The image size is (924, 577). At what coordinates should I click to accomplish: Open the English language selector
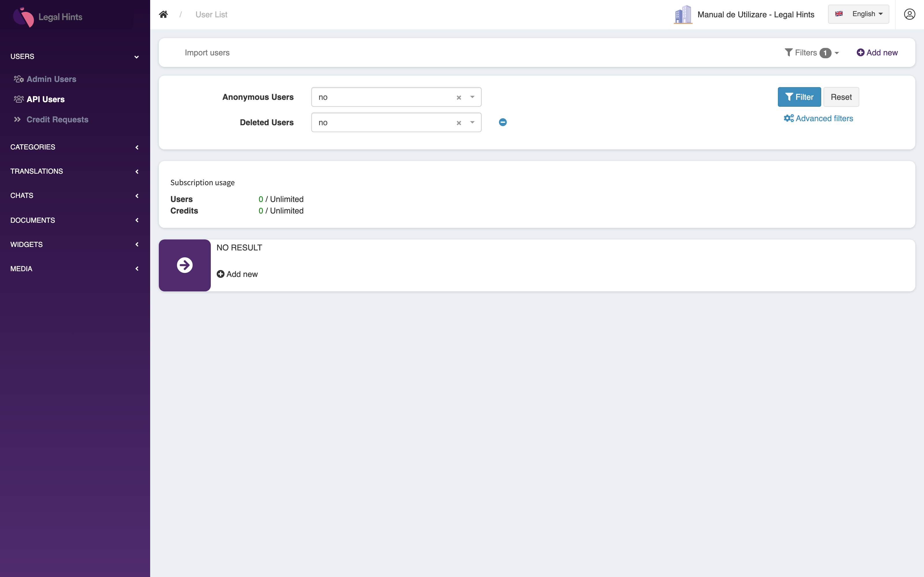[x=859, y=14]
